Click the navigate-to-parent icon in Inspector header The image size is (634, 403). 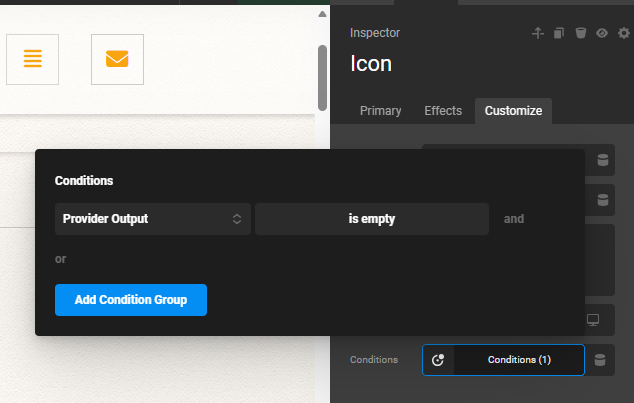[538, 33]
